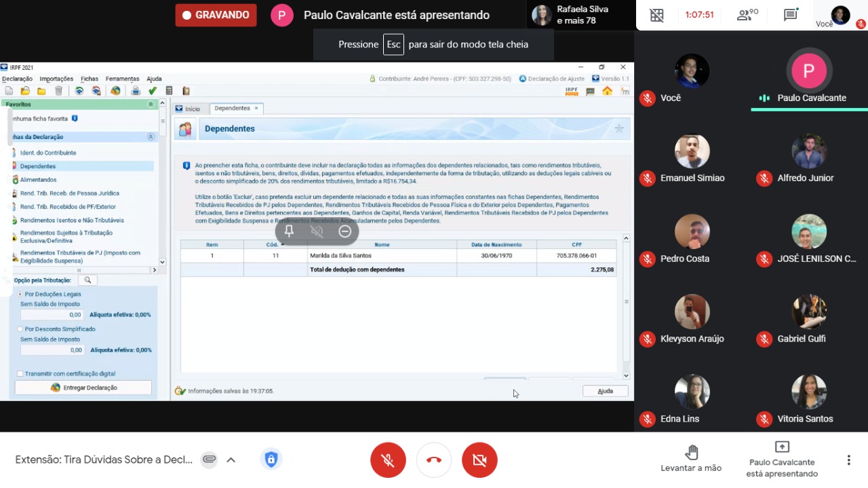
Task: Check Transmitir com certificação digital
Action: click(x=20, y=374)
